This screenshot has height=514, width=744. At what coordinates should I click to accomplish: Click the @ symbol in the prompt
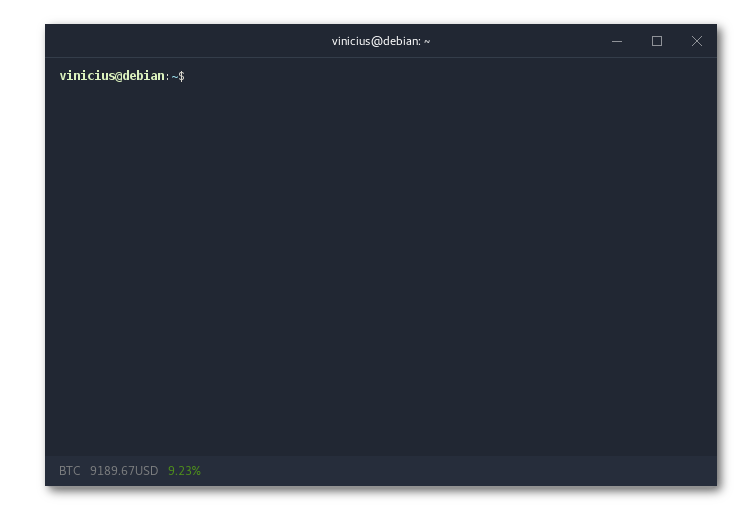coord(118,76)
